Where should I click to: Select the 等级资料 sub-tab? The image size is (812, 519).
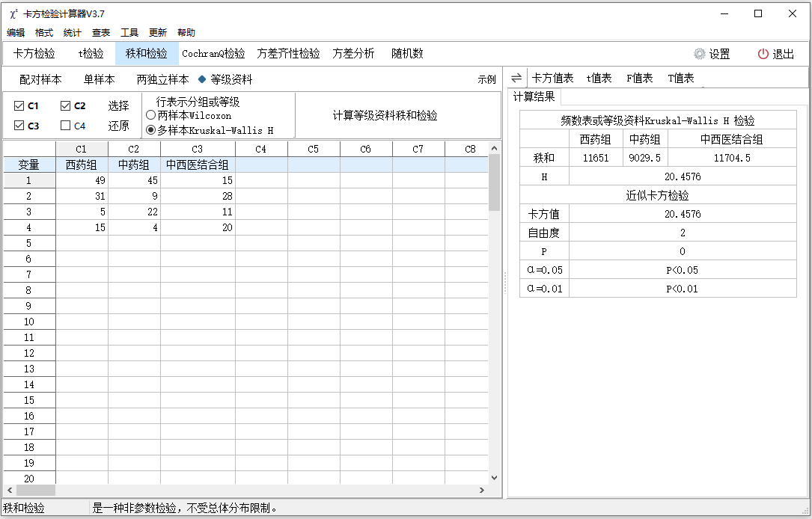pyautogui.click(x=231, y=79)
